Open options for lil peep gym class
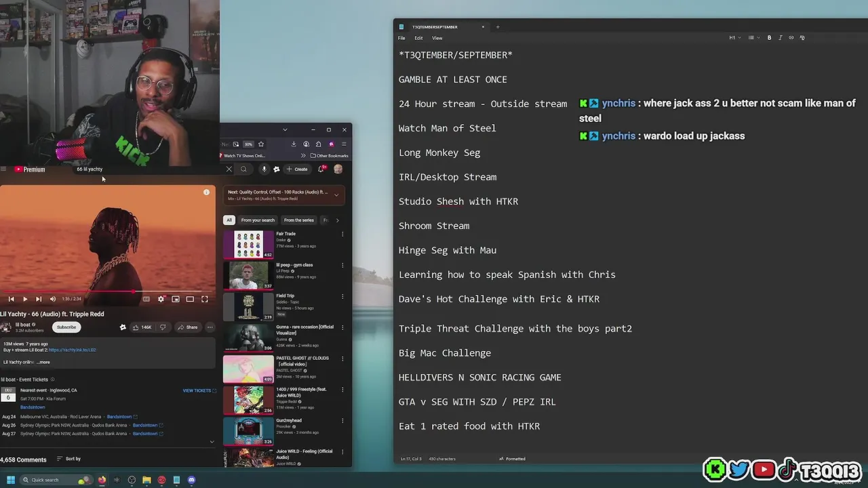This screenshot has height=488, width=868. (x=342, y=266)
